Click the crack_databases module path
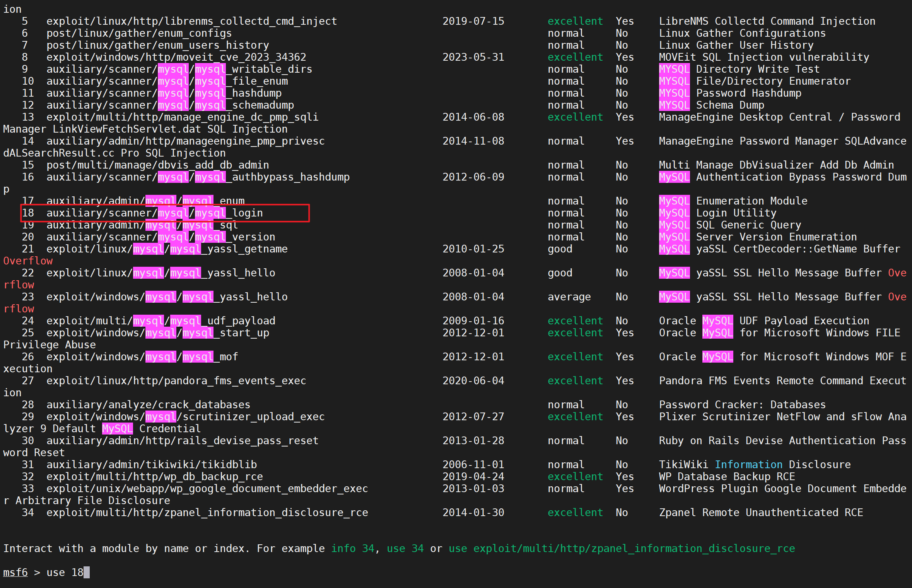 point(149,405)
